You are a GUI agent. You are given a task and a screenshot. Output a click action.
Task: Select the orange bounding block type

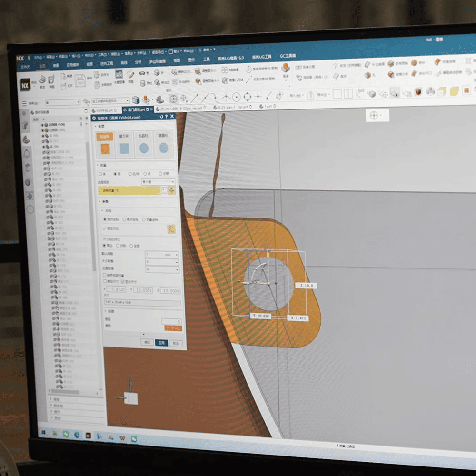[x=105, y=145]
